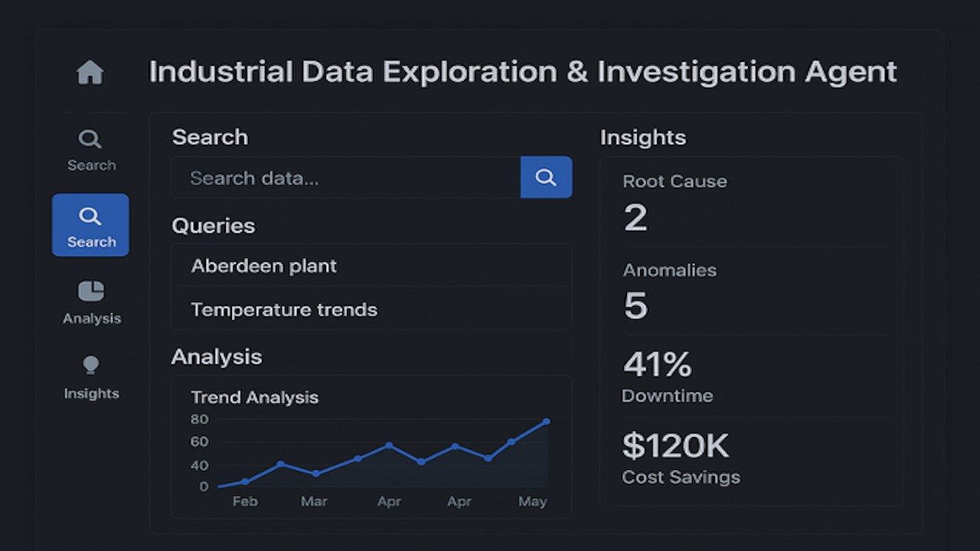
Task: Open the Home icon in sidebar
Action: (90, 73)
